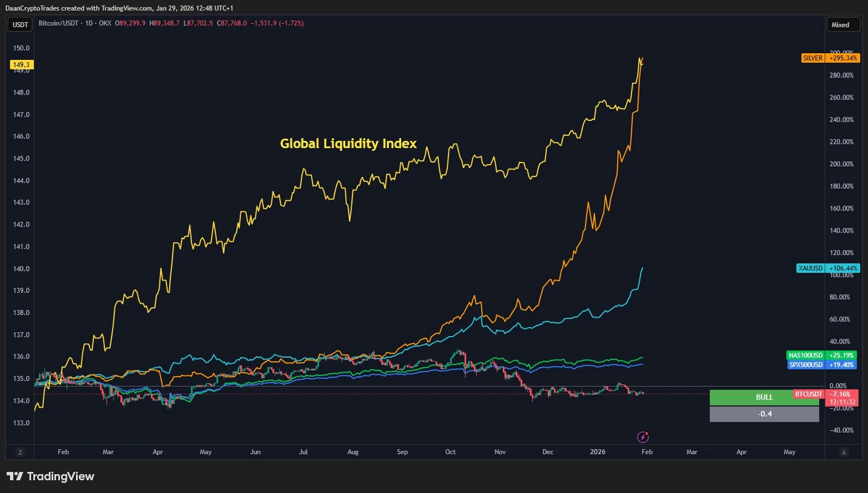This screenshot has height=493, width=868.
Task: Click the TradingView logo
Action: [x=51, y=476]
